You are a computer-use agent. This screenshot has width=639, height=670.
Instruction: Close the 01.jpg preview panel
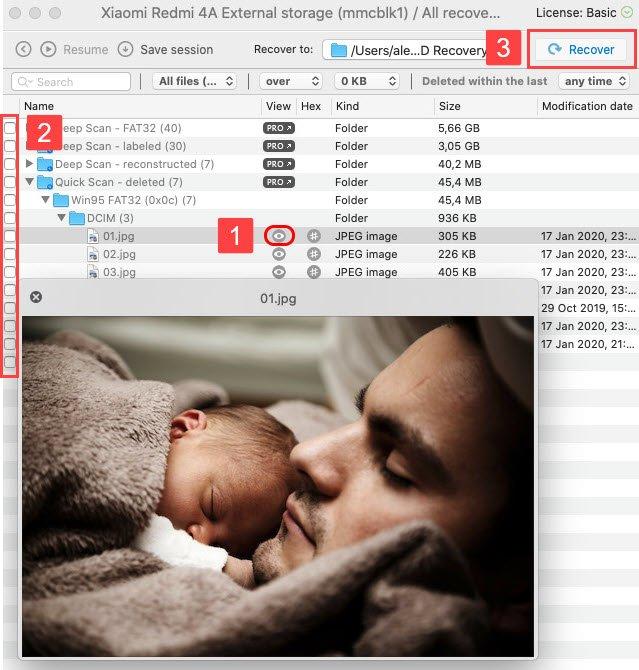[x=36, y=297]
